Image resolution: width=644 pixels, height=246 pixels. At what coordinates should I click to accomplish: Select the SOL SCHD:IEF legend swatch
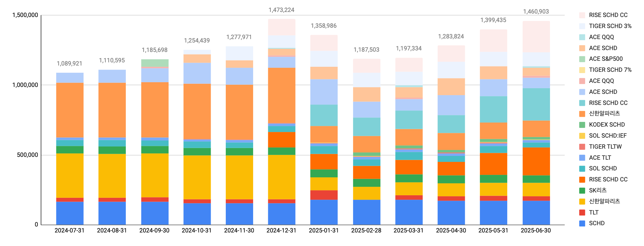pos(582,136)
